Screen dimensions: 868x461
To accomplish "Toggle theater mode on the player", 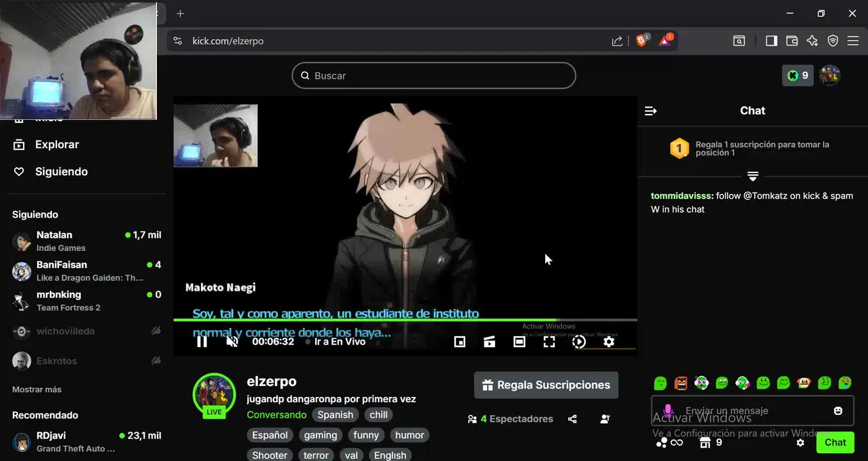I will 520,342.
